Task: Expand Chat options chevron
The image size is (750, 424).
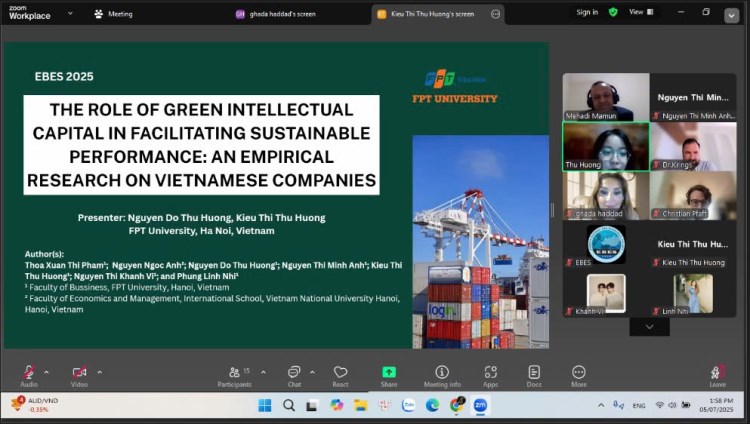Action: (312, 372)
